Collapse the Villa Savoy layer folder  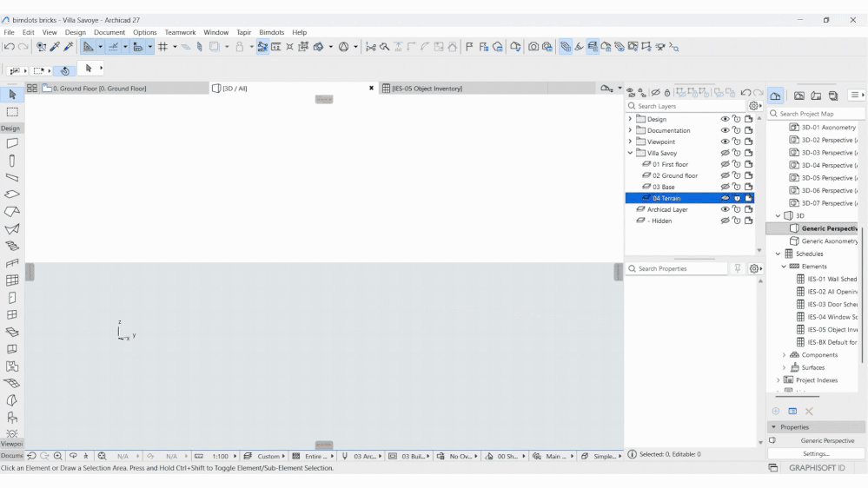(x=630, y=153)
